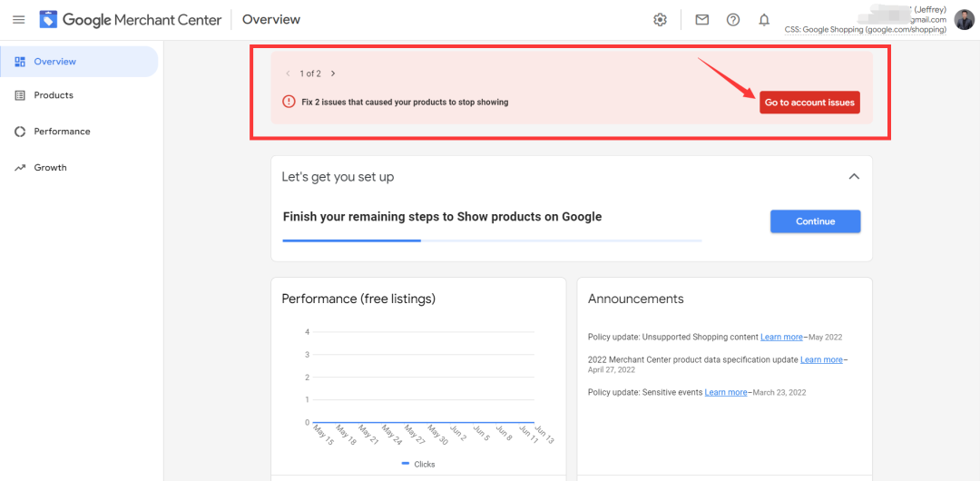The image size is (980, 481).
Task: Click the user profile avatar
Action: point(965,19)
